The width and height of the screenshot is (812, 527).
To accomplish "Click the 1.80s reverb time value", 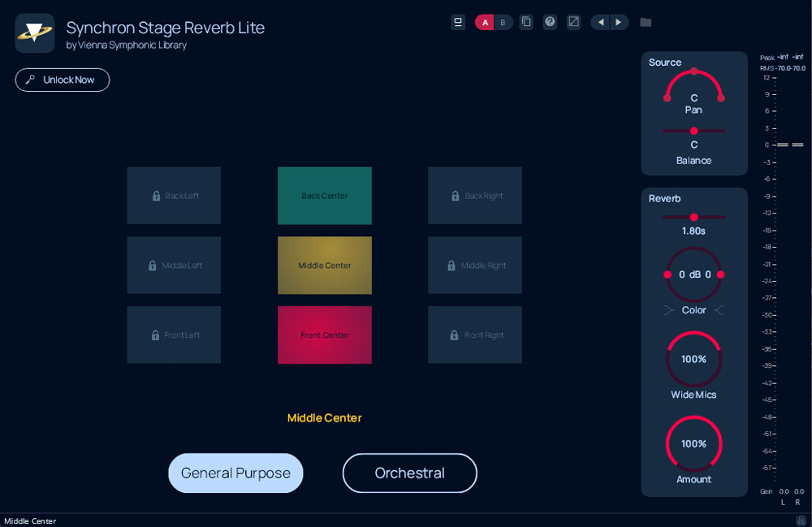I will [x=694, y=231].
